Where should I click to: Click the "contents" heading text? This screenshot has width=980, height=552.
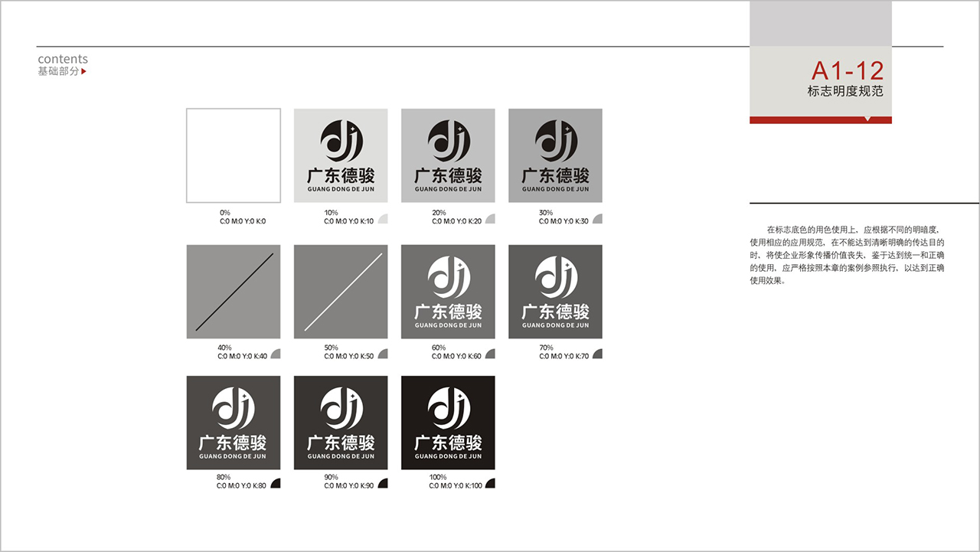(63, 59)
